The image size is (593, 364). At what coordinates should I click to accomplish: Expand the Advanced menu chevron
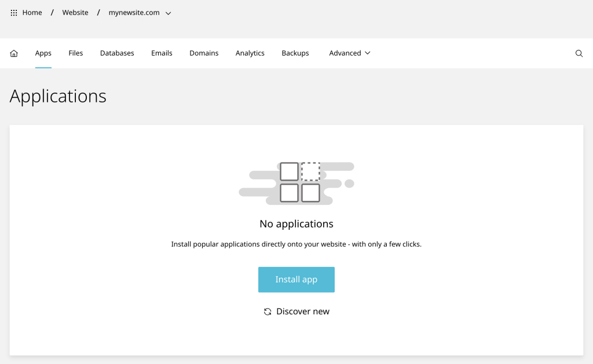point(368,53)
